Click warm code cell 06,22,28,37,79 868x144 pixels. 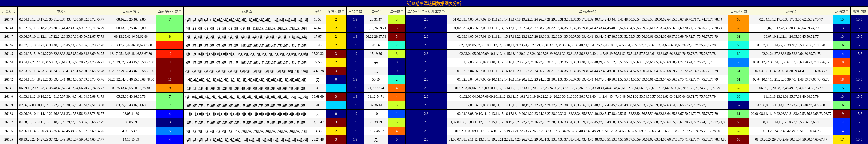376,37
